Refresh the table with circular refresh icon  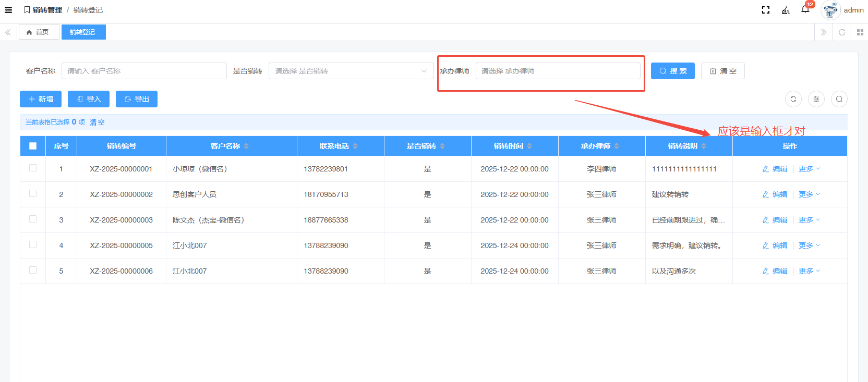pos(793,99)
